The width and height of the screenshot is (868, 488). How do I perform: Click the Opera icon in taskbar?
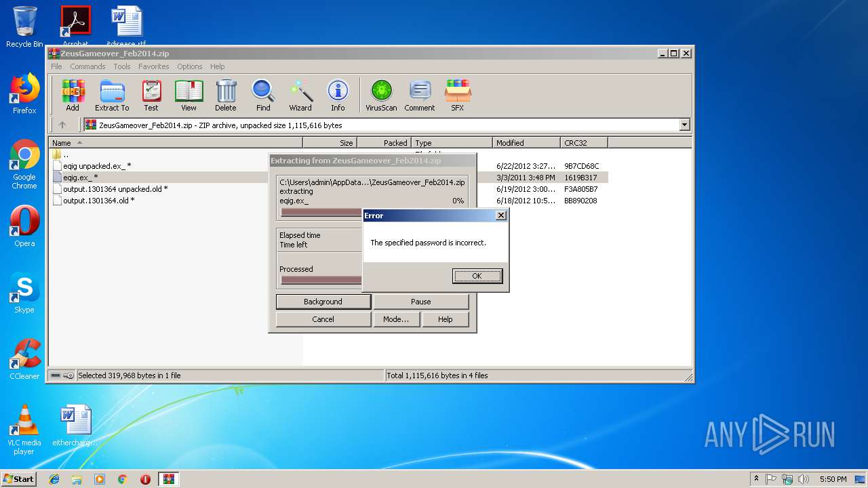(145, 479)
